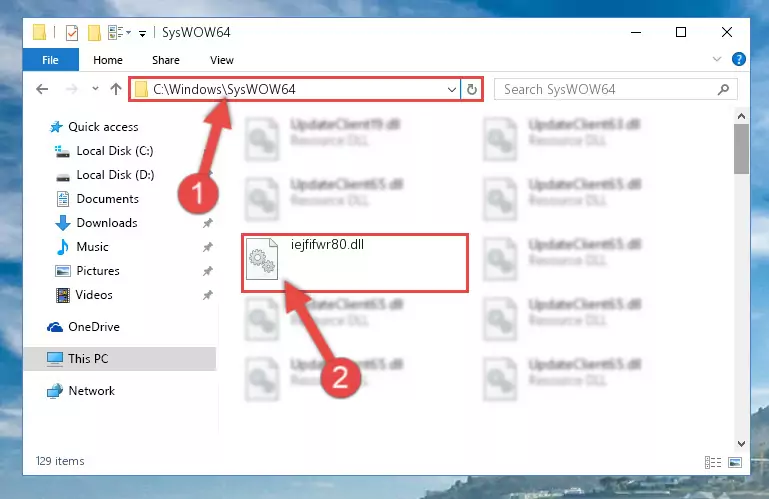The height and width of the screenshot is (499, 769).
Task: Open Local Disk (C:) in sidebar
Action: (115, 151)
